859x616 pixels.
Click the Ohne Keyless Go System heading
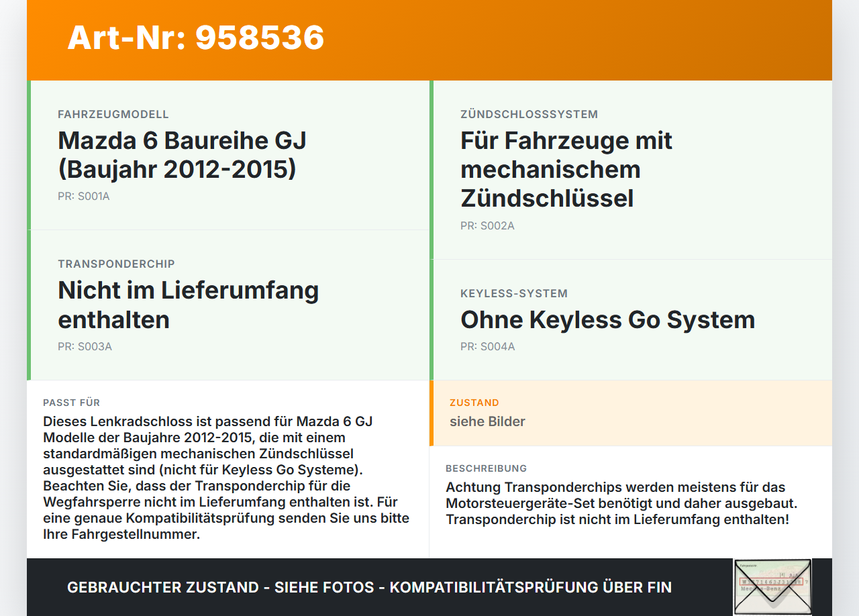click(x=607, y=320)
